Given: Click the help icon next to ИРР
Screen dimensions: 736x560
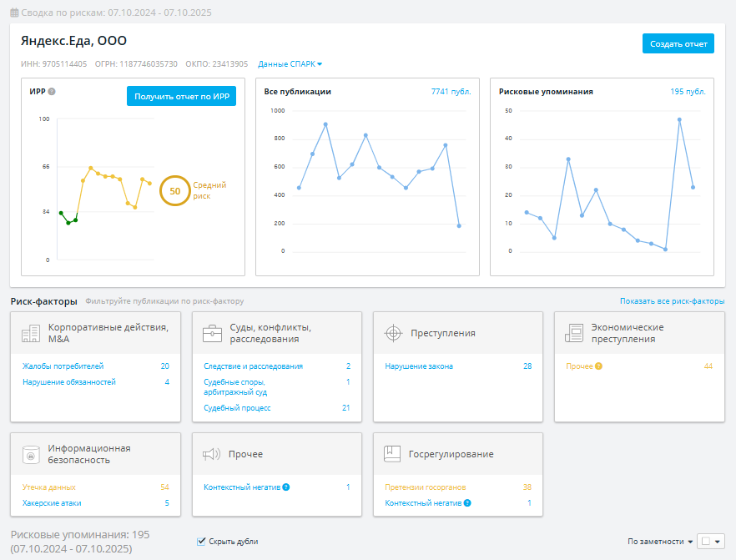Looking at the screenshot, I should 52,92.
